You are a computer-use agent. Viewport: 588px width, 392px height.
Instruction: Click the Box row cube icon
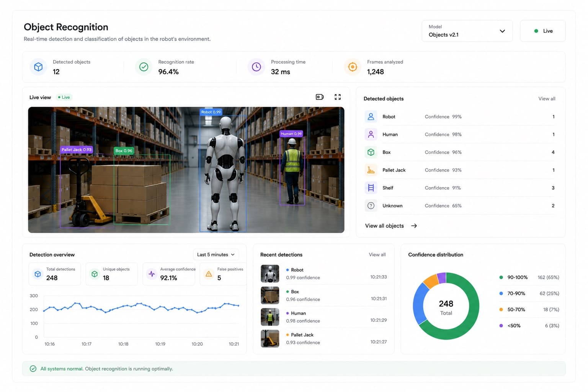(371, 152)
